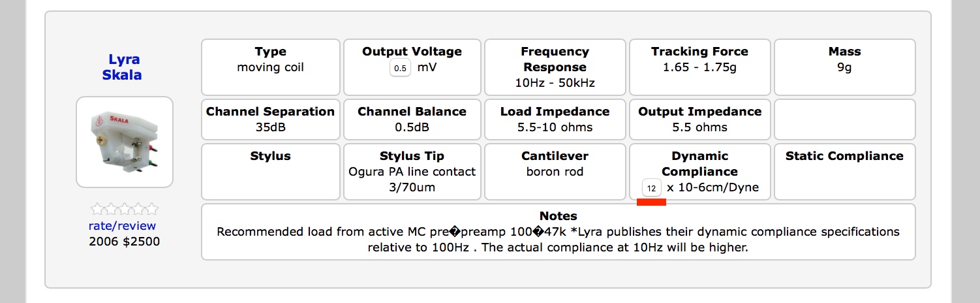The width and height of the screenshot is (980, 303).
Task: Click the red bar under Dynamic Compliance
Action: [651, 202]
